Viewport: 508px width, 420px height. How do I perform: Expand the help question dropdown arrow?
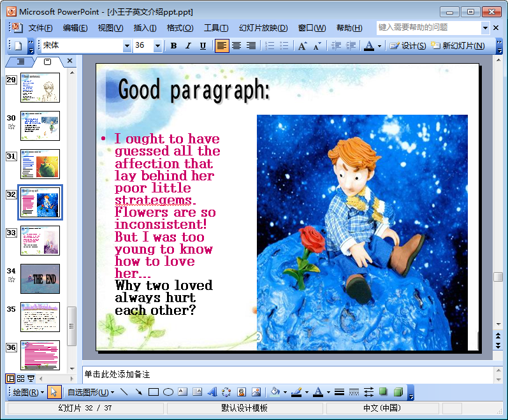click(485, 28)
